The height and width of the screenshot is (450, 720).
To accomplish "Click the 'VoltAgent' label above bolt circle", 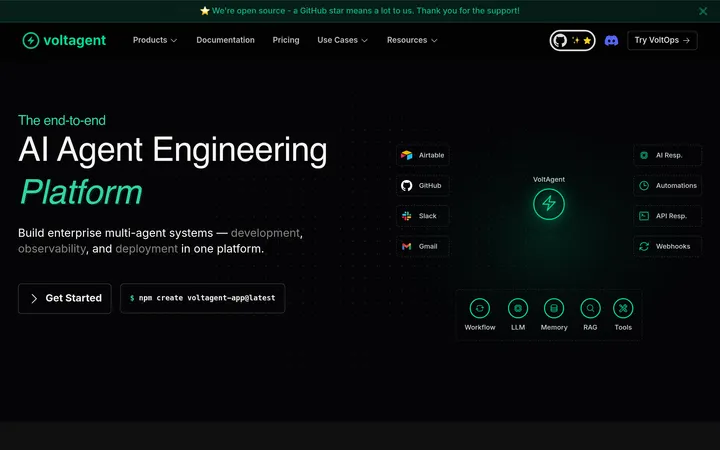I will [549, 180].
